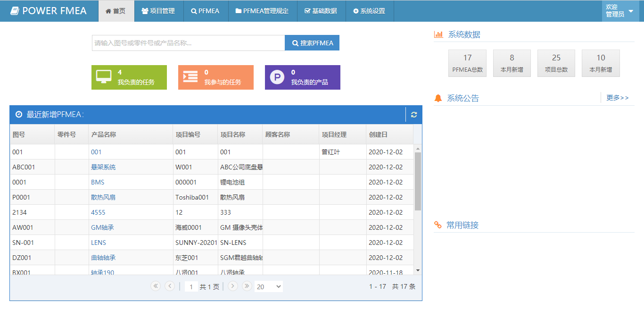Sort by 图号 column header

[33, 134]
